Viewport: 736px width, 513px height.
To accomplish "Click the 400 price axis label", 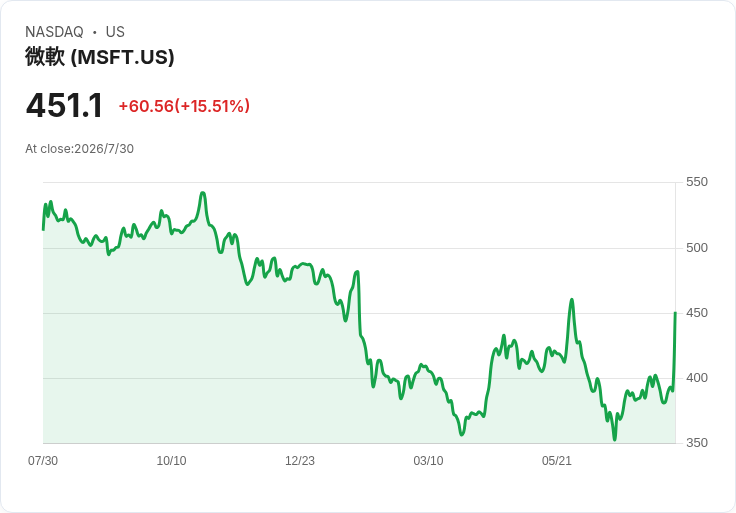I will [697, 378].
